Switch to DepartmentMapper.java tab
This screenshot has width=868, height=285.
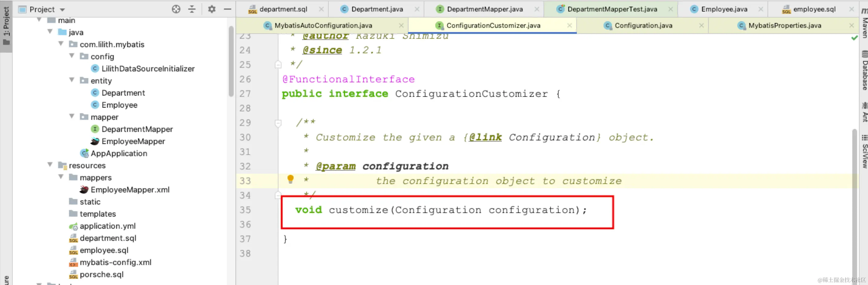pyautogui.click(x=485, y=9)
